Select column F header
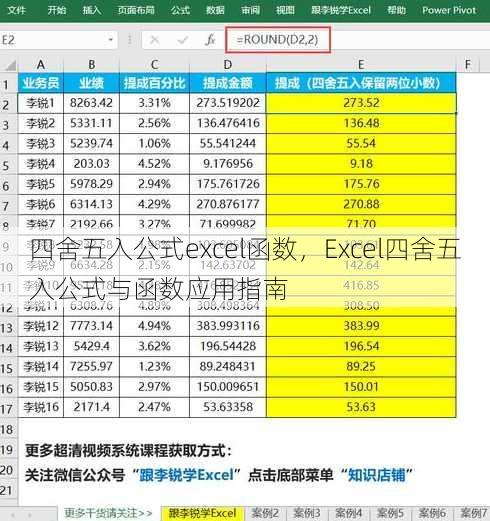Screen dimensions: 490x521 (x=468, y=64)
